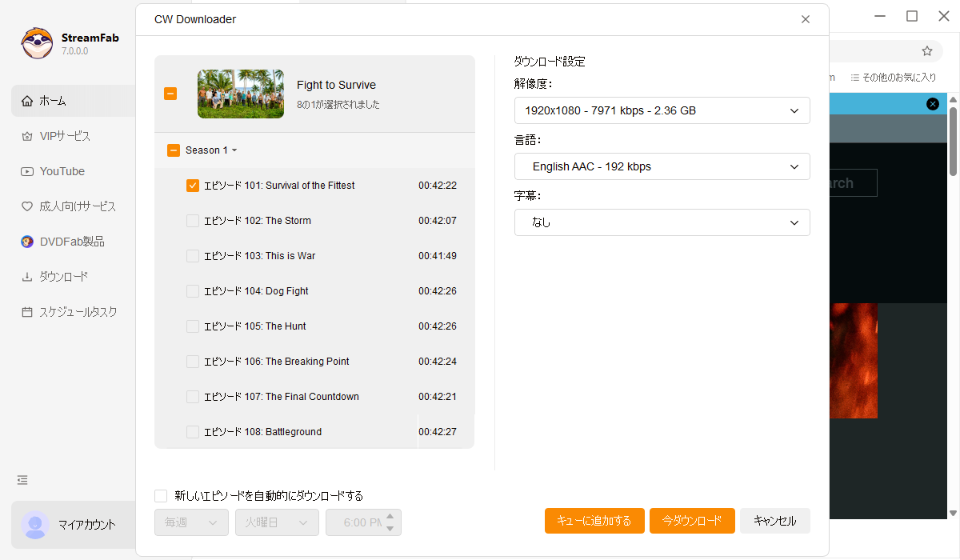Expand the Season 1 selector arrow
Image resolution: width=960 pixels, height=560 pixels.
tap(234, 150)
